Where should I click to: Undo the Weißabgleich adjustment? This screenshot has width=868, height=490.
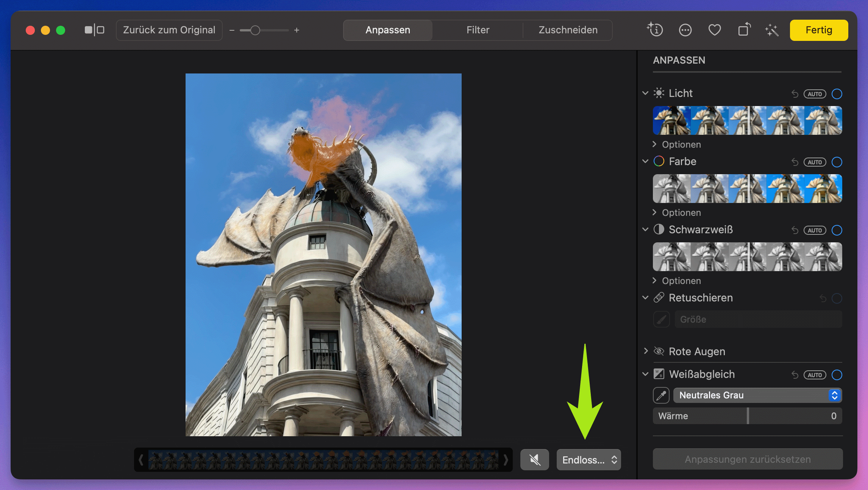pos(795,375)
